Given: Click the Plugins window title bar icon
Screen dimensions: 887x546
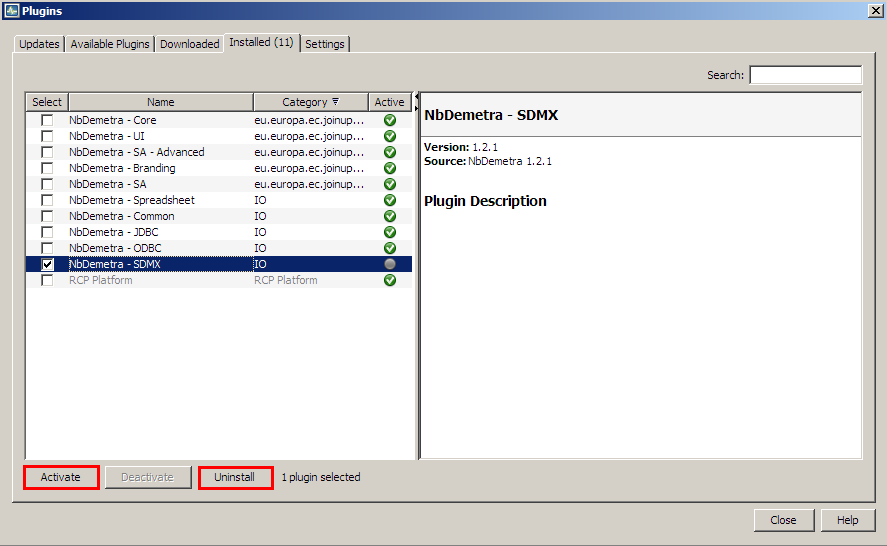Looking at the screenshot, I should 11,11.
